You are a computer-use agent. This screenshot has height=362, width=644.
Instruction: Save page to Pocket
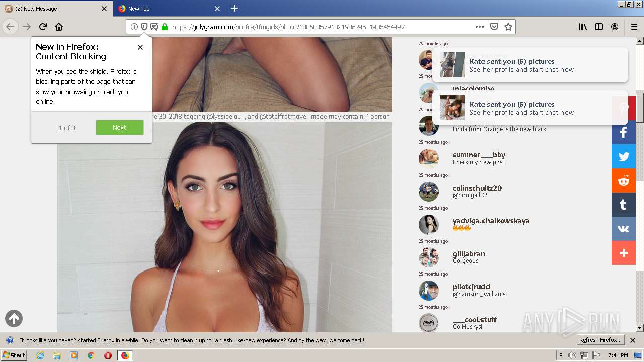494,27
